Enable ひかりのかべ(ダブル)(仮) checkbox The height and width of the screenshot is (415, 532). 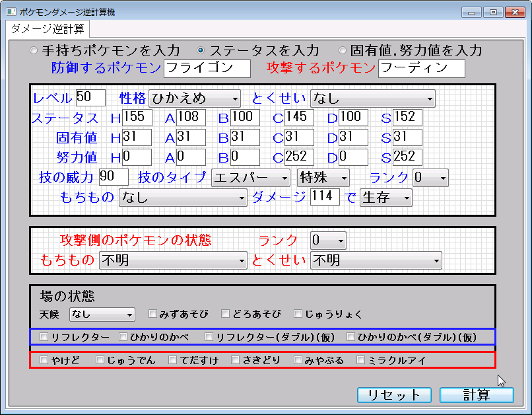coord(350,337)
